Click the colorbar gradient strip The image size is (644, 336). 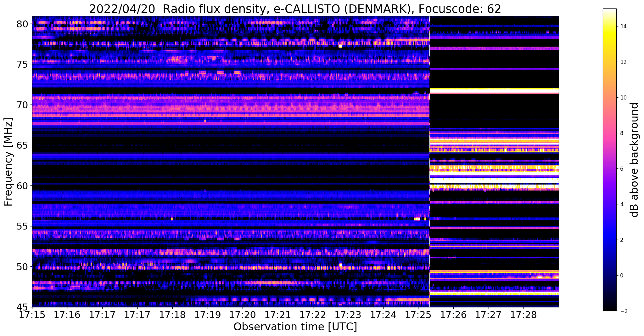pos(609,160)
